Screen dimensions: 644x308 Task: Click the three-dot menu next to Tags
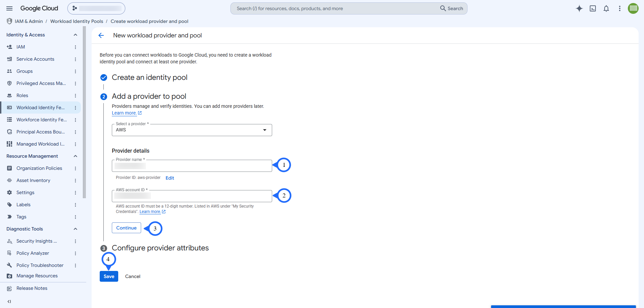[75, 217]
